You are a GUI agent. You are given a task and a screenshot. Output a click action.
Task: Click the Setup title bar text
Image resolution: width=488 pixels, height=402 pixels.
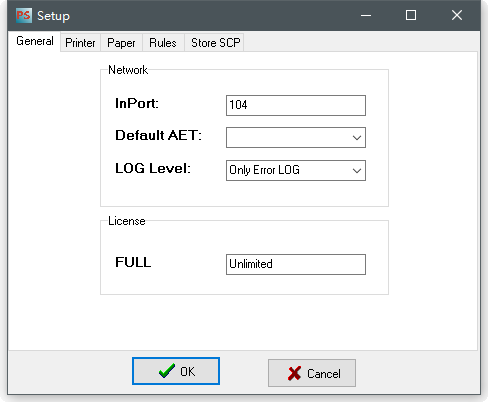53,16
